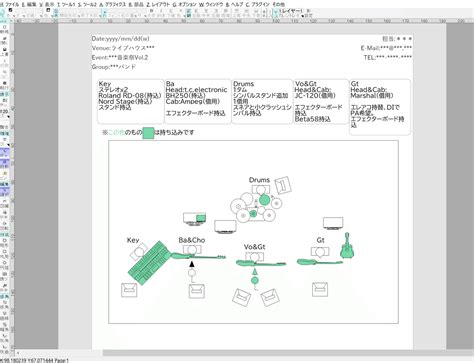Screen dimensions: 474x363
Task: Toggle italic I formatting icon
Action: [x=161, y=11]
